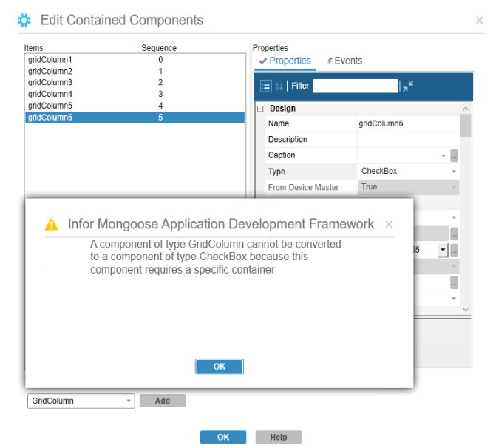
Task: Select gridColumn4 in the Items list
Action: 135,94
